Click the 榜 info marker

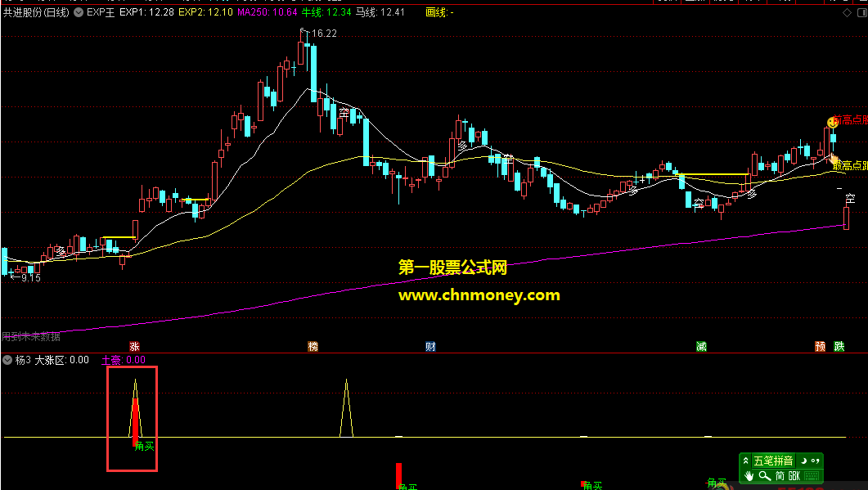pyautogui.click(x=313, y=347)
